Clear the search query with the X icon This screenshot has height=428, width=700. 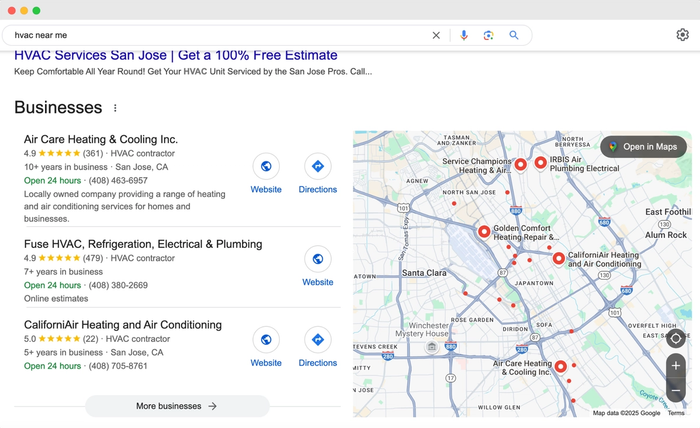point(436,35)
